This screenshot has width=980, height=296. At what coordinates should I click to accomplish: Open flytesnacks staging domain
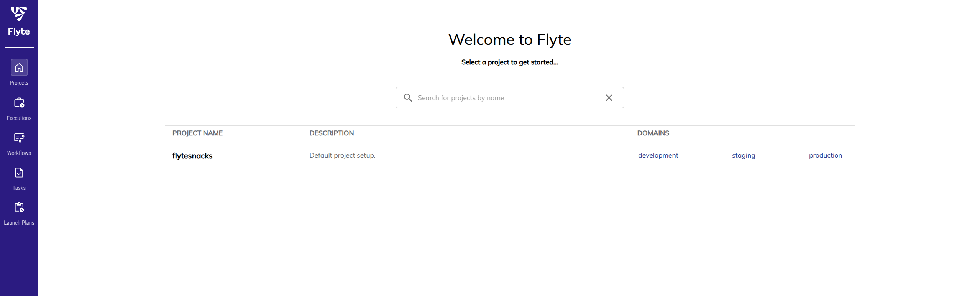pyautogui.click(x=743, y=155)
